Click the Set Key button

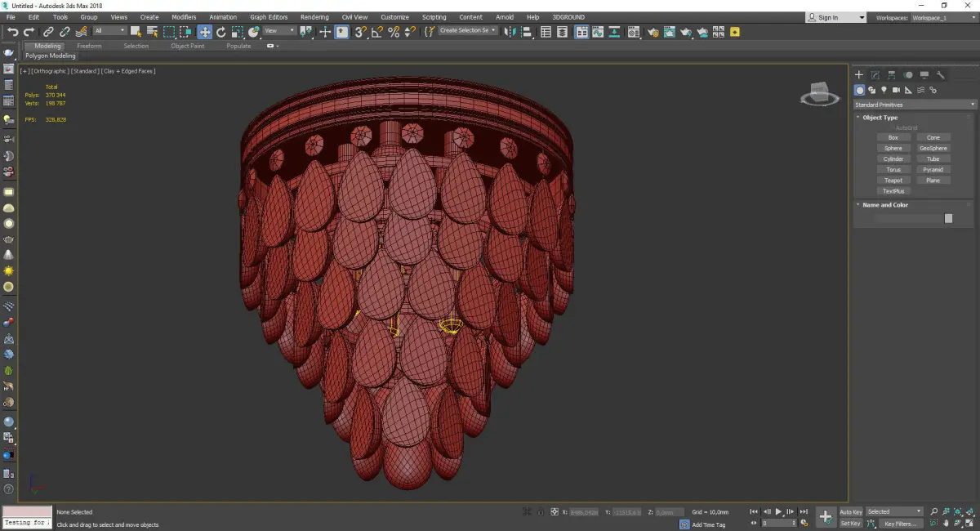point(851,524)
